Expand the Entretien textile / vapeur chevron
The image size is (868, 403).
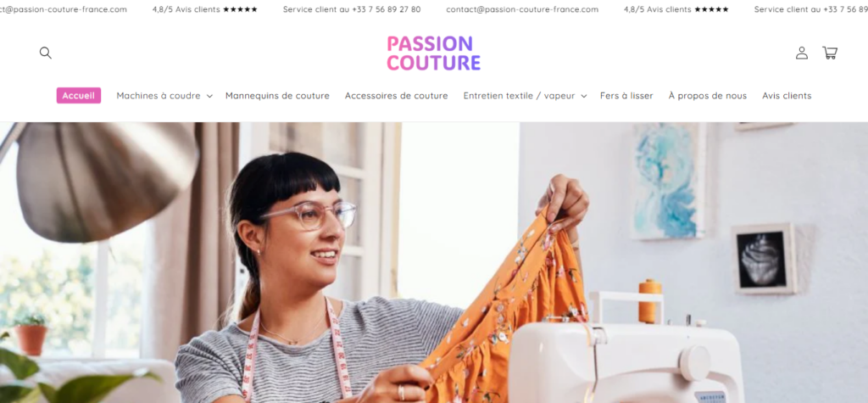pyautogui.click(x=584, y=96)
